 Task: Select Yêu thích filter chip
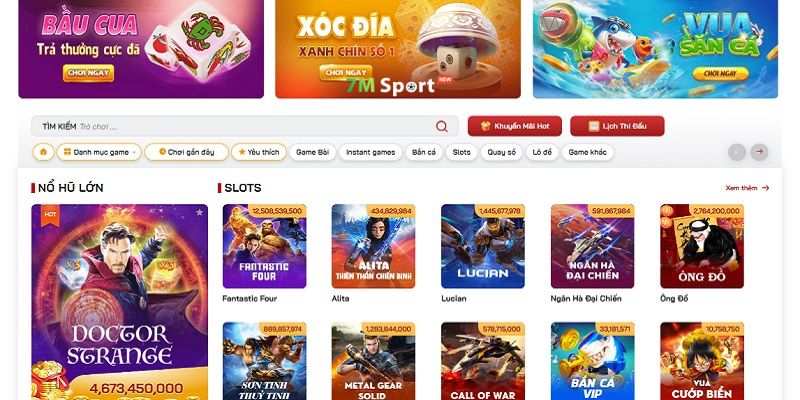click(259, 152)
